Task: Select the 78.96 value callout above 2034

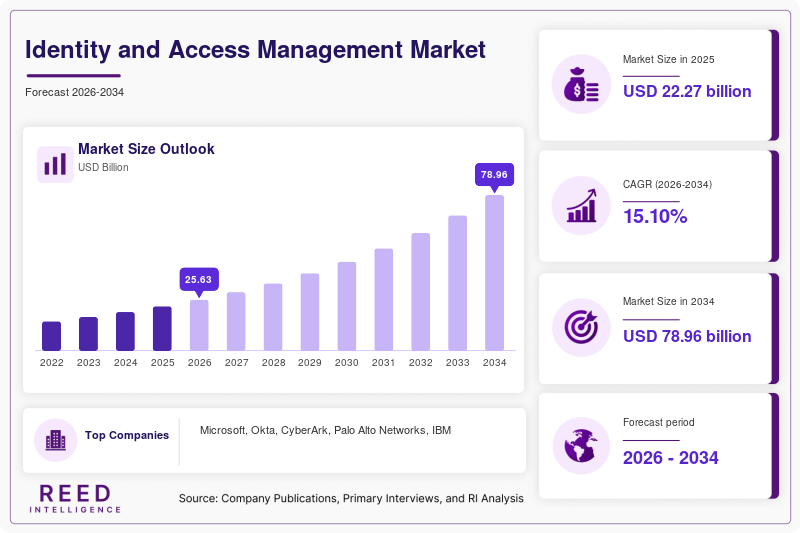Action: pyautogui.click(x=494, y=175)
